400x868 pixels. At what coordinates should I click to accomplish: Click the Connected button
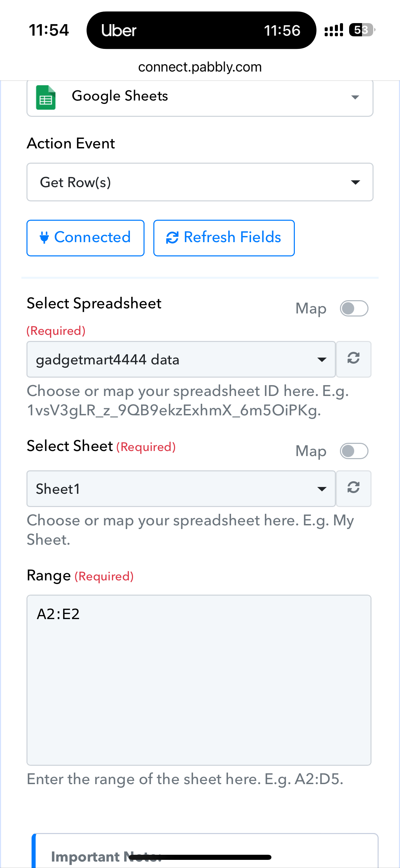[85, 238]
